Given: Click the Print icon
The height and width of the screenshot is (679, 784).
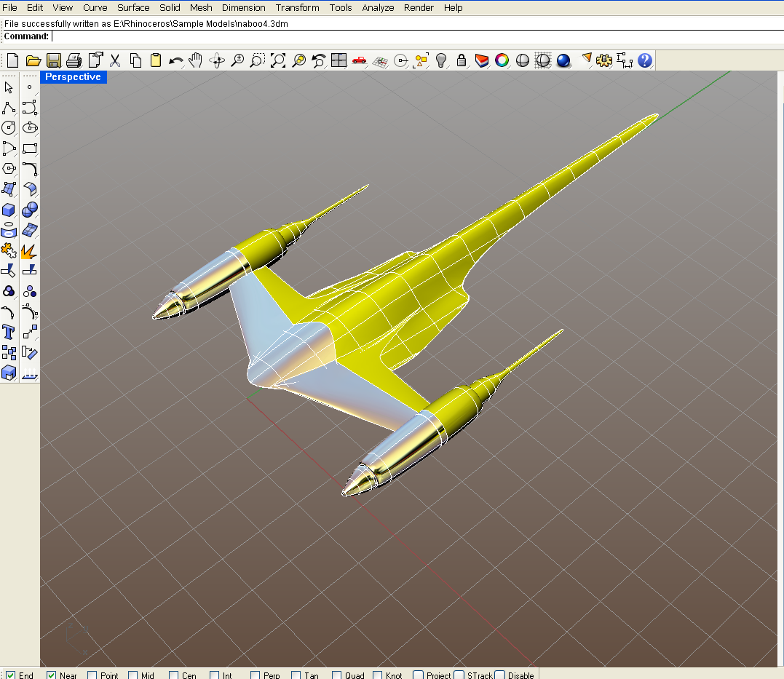Looking at the screenshot, I should click(74, 60).
